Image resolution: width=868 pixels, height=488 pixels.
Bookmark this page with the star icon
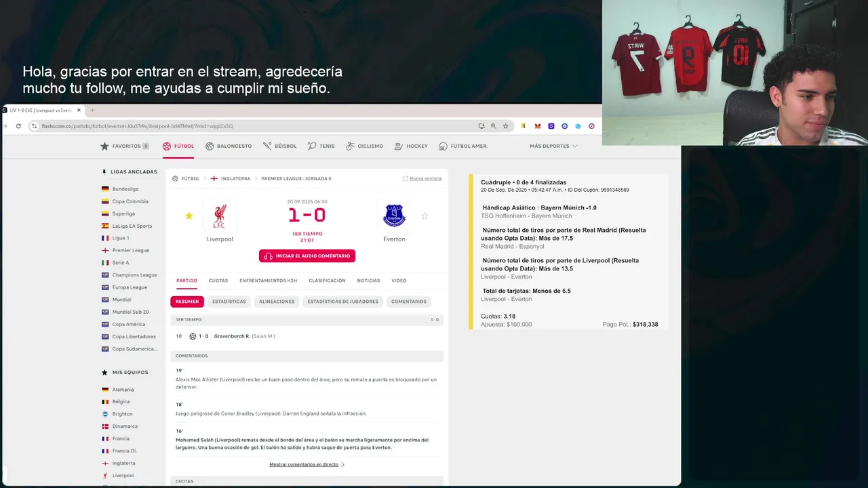505,126
